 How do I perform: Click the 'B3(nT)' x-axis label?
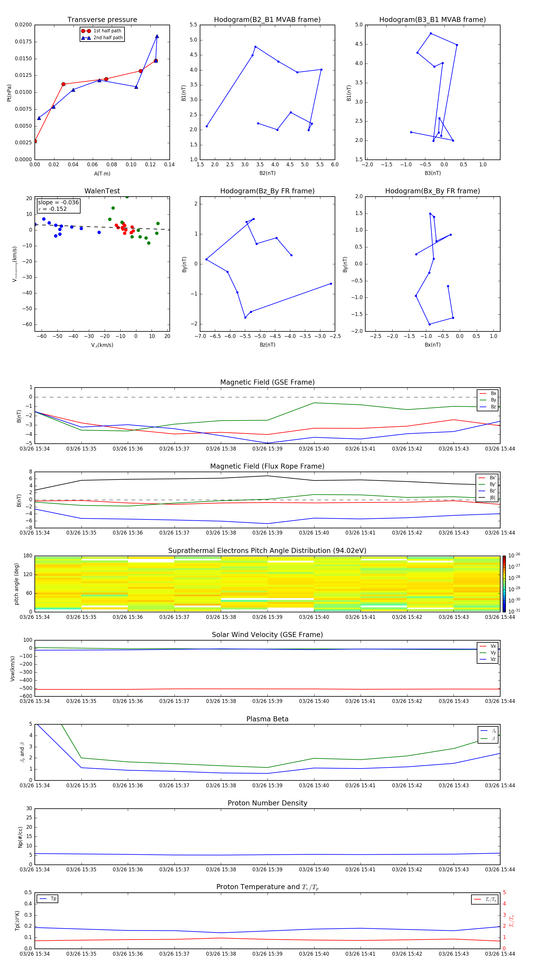(x=432, y=173)
